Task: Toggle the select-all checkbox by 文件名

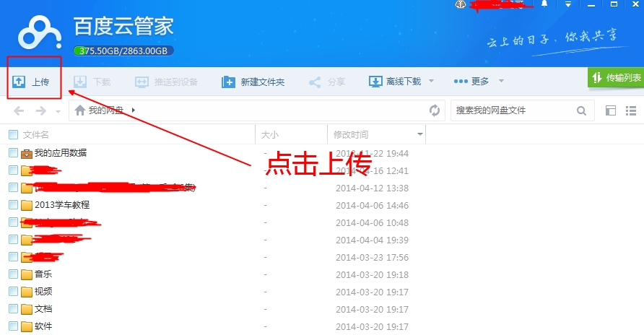Action: click(x=14, y=134)
